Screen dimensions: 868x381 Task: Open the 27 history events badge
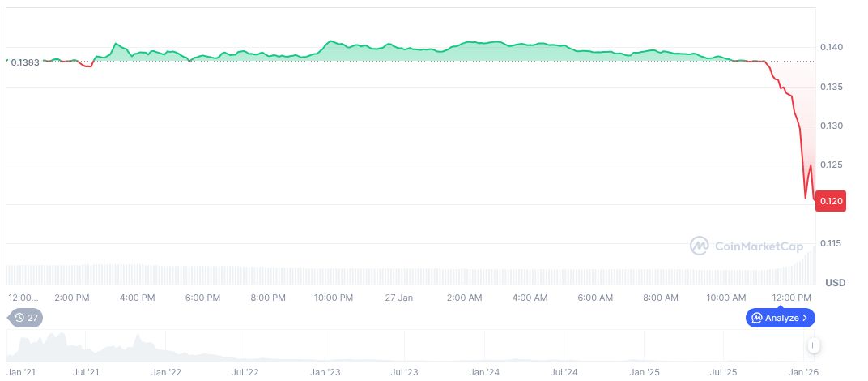27,318
